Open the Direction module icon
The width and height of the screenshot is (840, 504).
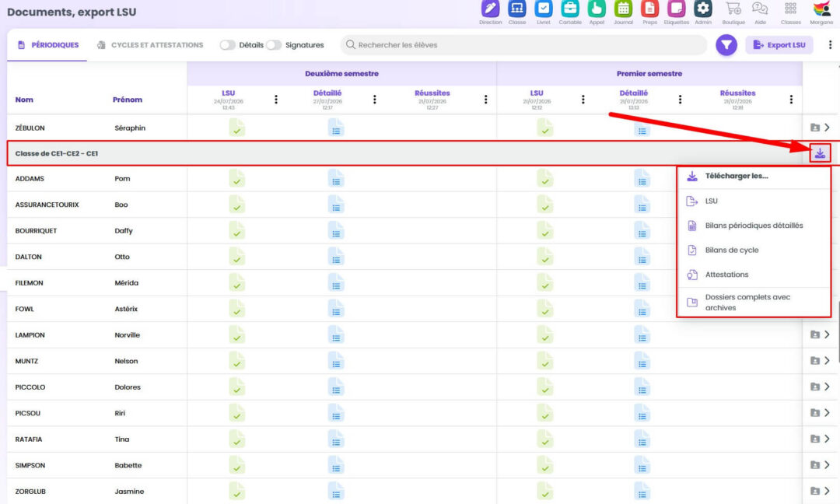point(490,9)
